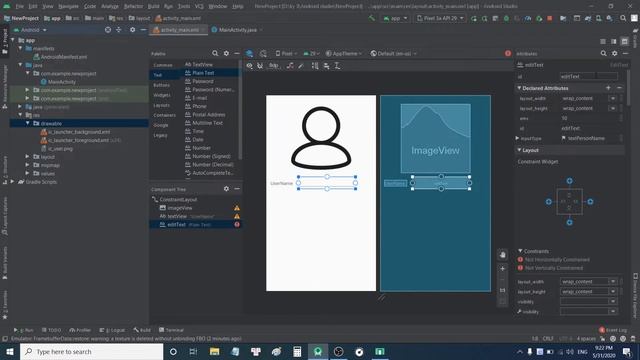Click bottom constraint anchor in Constraint Widget
This screenshot has width=640, height=360.
[569, 222]
